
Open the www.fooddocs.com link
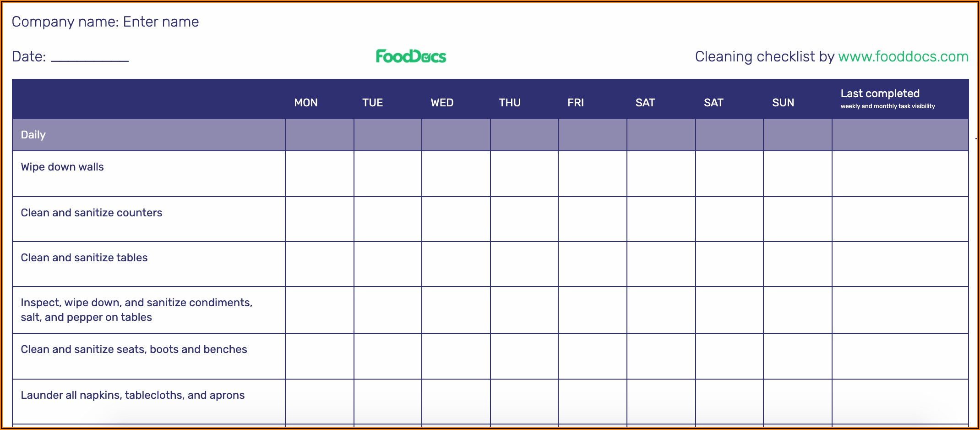pyautogui.click(x=903, y=56)
